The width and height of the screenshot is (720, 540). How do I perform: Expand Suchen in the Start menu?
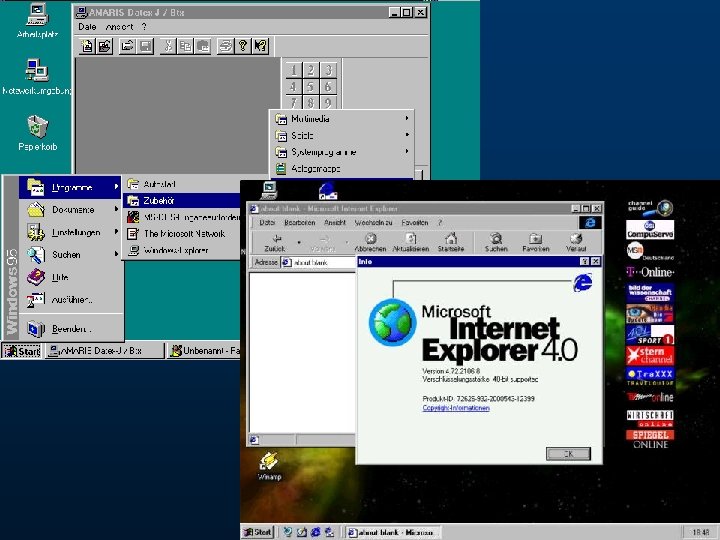pyautogui.click(x=70, y=255)
